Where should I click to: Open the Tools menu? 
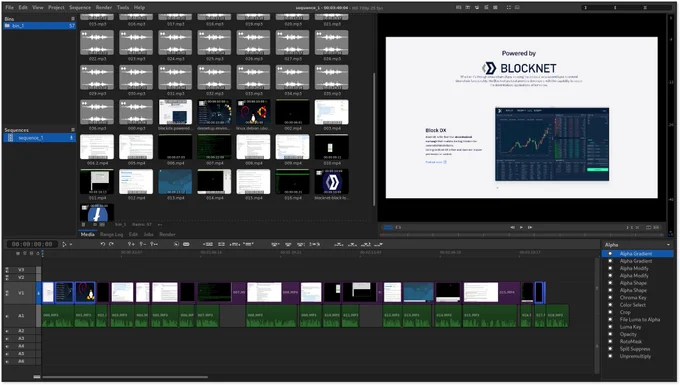coord(123,7)
